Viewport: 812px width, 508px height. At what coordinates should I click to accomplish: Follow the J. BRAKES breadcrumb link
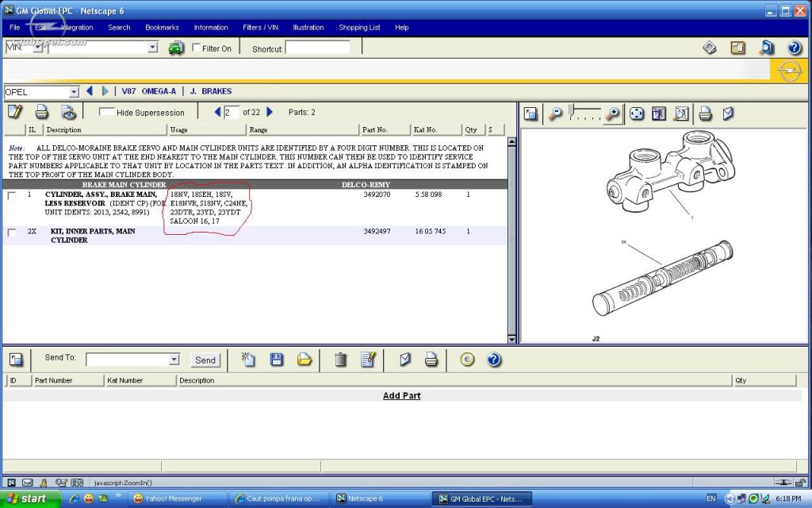pos(211,91)
